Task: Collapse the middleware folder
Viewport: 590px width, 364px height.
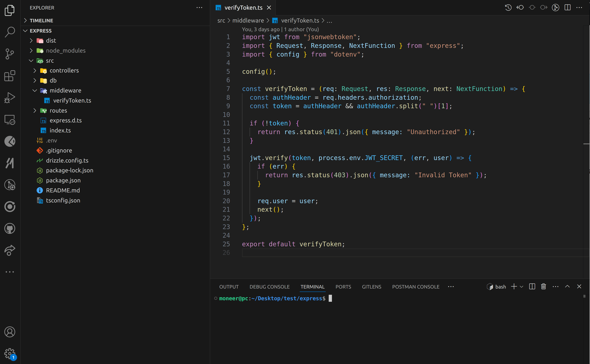Action: tap(115, 90)
